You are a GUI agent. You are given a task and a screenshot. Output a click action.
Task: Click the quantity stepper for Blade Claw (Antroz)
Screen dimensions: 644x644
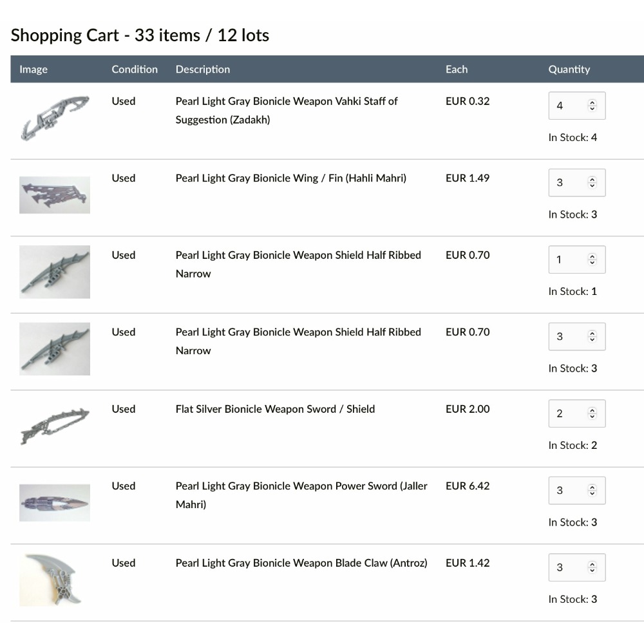(x=592, y=567)
